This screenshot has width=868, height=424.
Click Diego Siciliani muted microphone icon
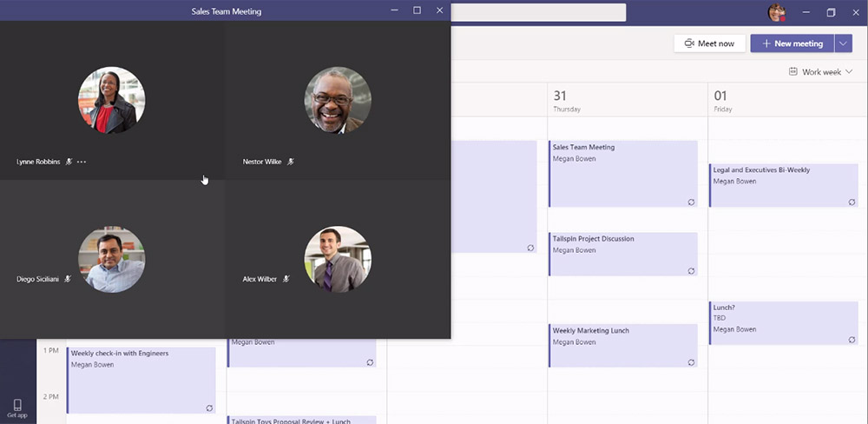67,279
